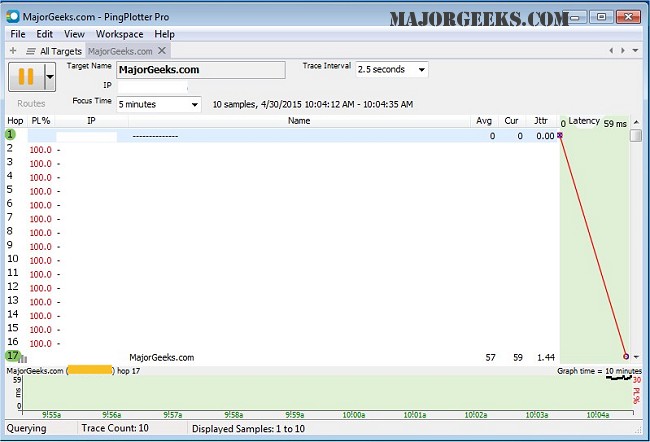Image resolution: width=650 pixels, height=442 pixels.
Task: Maximize the PingPlotter Pro window
Action: click(601, 17)
